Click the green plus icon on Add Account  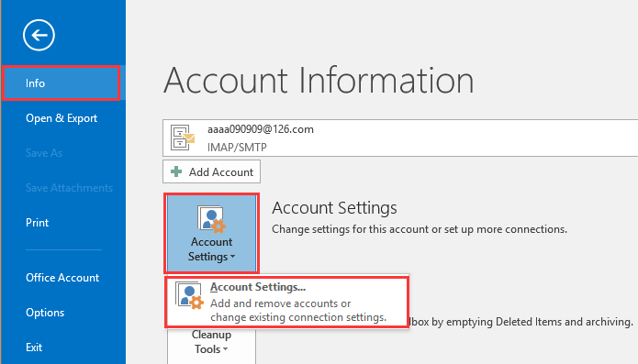coord(176,171)
